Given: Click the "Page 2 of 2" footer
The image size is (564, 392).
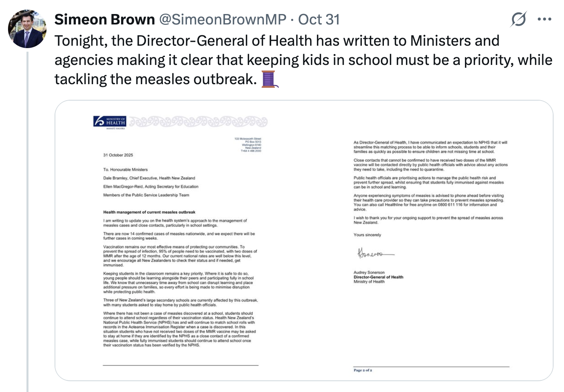Looking at the screenshot, I should [363, 370].
